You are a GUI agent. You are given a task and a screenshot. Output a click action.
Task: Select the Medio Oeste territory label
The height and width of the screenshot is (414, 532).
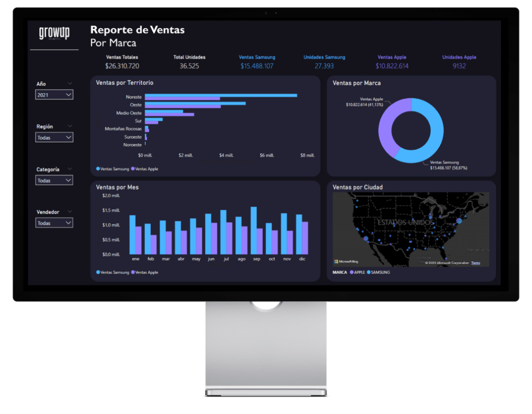[x=129, y=113]
